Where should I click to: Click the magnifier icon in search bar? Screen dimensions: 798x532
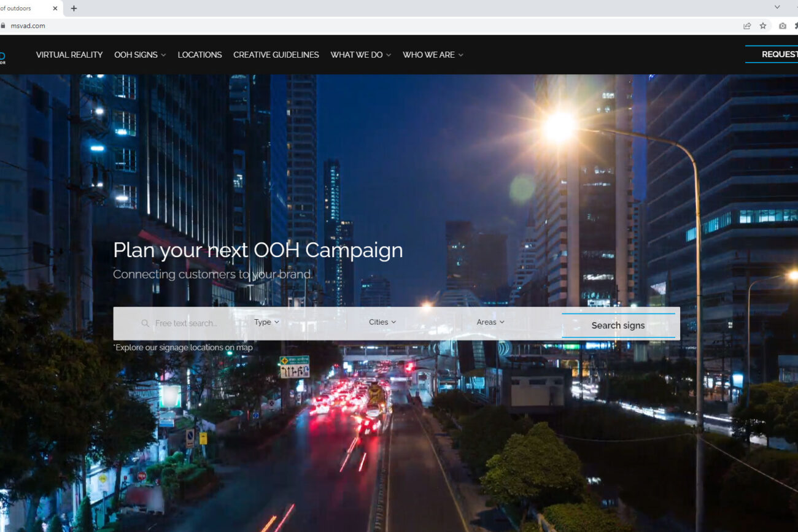(x=145, y=323)
